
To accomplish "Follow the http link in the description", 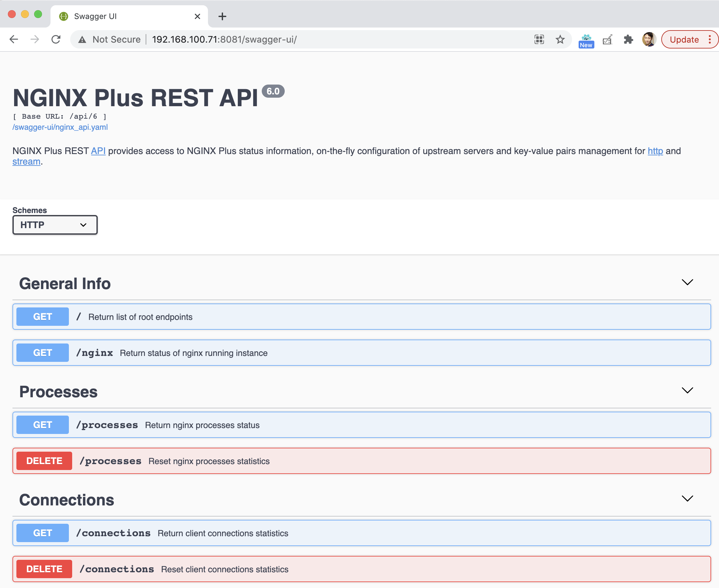I will [655, 151].
